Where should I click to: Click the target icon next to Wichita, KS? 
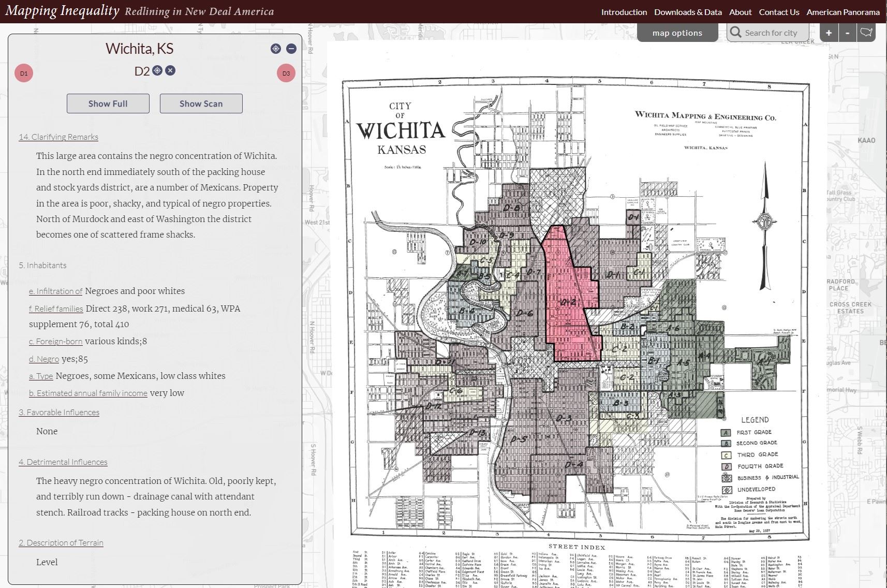[276, 49]
